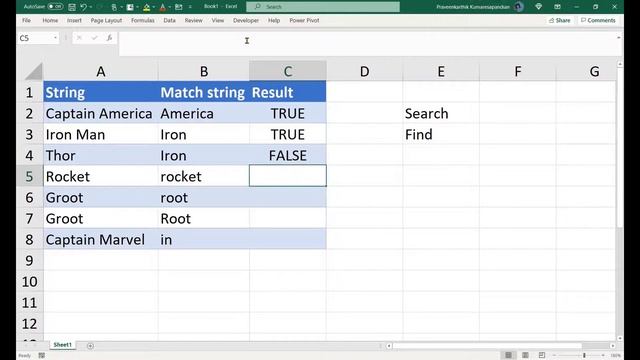Select column D header
Screen dimensions: 640x360
[x=364, y=71]
